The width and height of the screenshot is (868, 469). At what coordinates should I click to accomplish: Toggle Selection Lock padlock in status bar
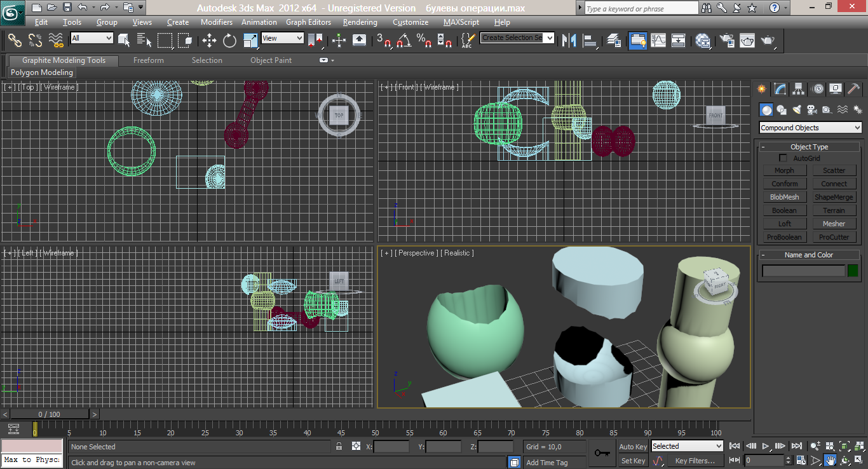(x=339, y=447)
